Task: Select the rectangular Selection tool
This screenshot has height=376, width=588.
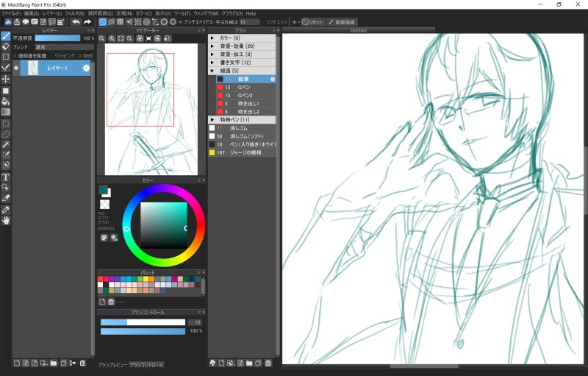Action: point(6,124)
